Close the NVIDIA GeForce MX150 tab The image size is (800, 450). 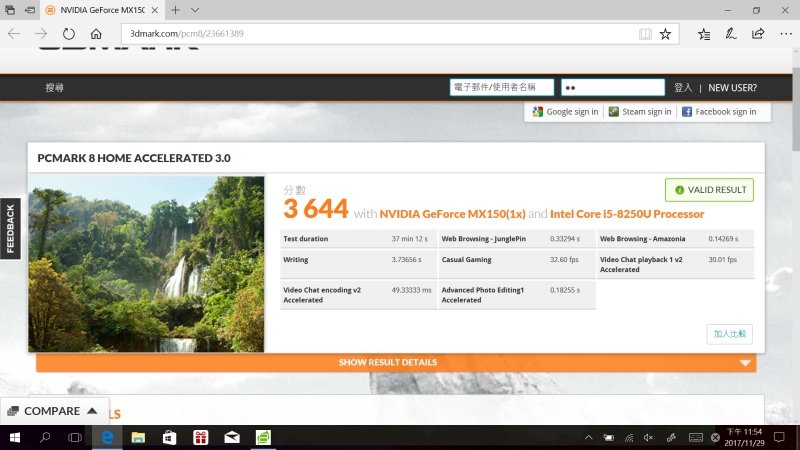pos(155,10)
